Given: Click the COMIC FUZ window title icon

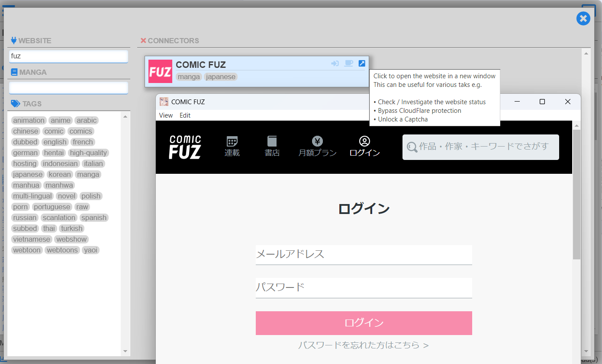Looking at the screenshot, I should click(164, 102).
